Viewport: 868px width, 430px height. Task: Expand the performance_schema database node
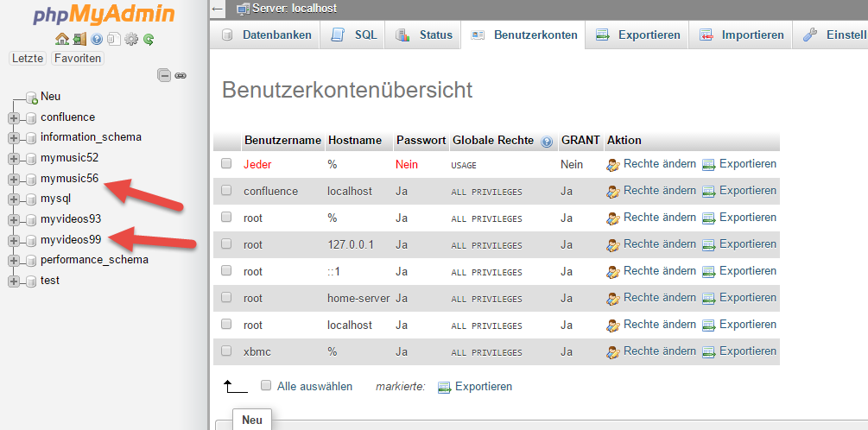click(x=14, y=261)
